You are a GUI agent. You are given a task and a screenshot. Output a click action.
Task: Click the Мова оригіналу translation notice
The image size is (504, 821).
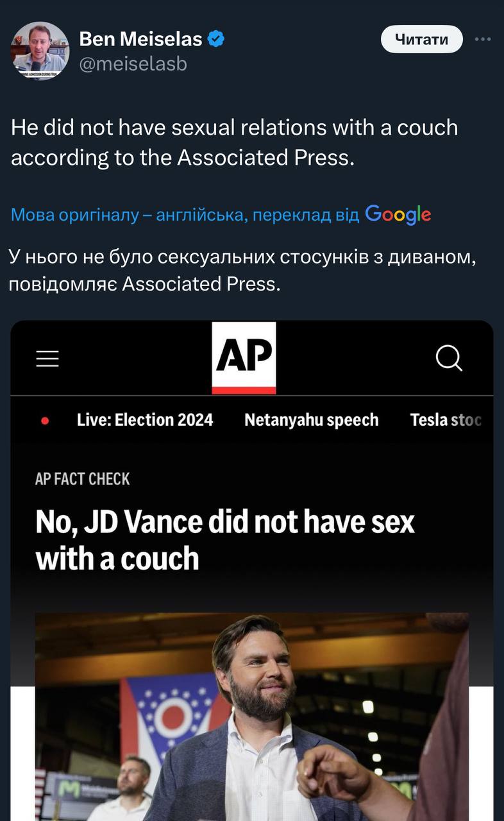(x=185, y=215)
